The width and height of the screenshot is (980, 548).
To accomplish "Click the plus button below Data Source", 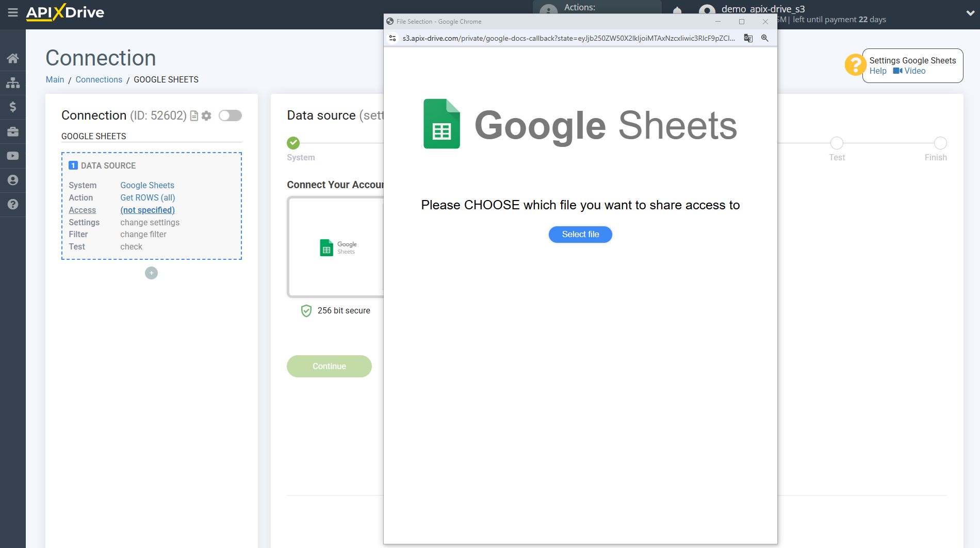I will (x=151, y=273).
